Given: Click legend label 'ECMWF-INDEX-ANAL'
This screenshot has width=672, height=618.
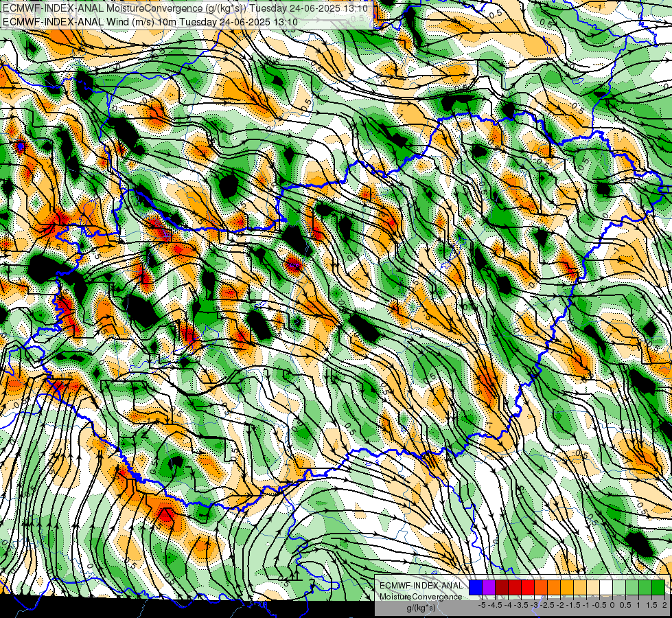Looking at the screenshot, I should (x=421, y=586).
